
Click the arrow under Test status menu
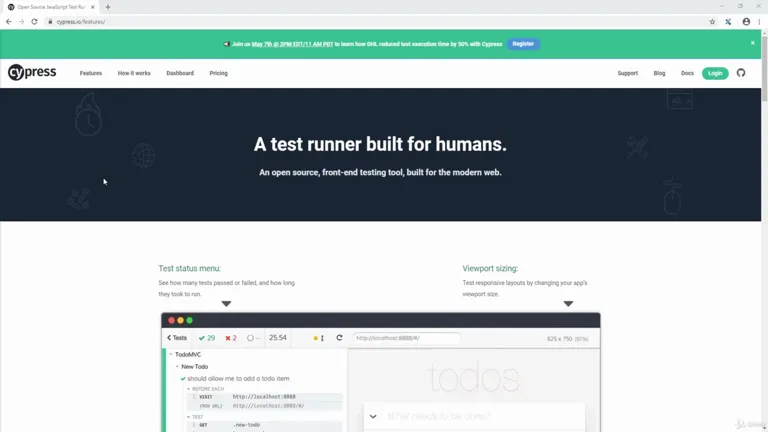226,304
